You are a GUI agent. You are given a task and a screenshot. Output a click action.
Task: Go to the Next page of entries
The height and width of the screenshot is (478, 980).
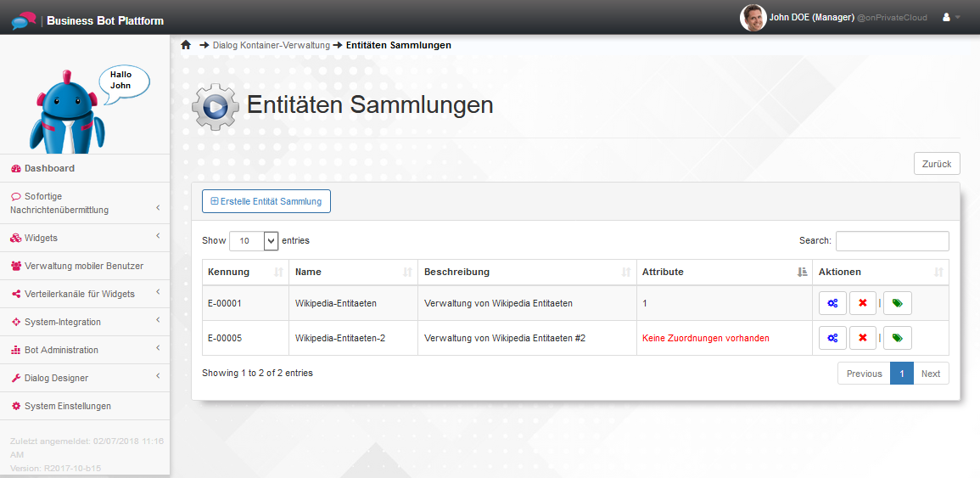click(x=930, y=374)
